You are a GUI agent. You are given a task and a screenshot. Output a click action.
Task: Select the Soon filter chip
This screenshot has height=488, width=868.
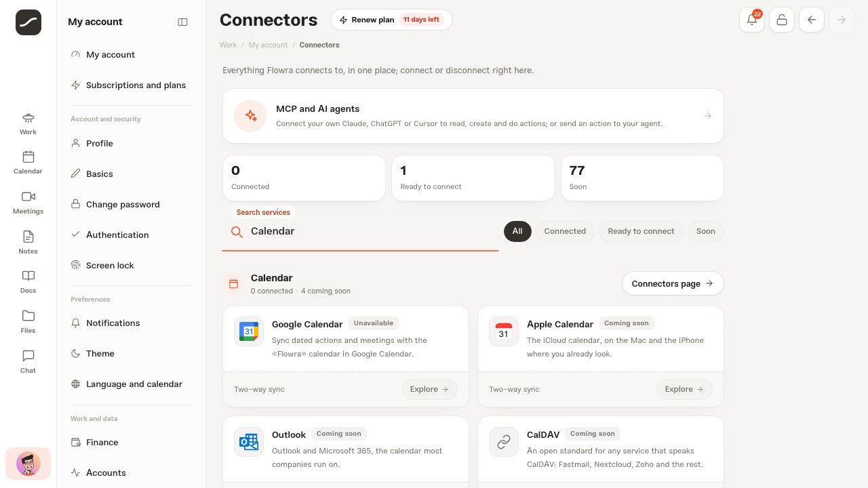[x=706, y=231]
